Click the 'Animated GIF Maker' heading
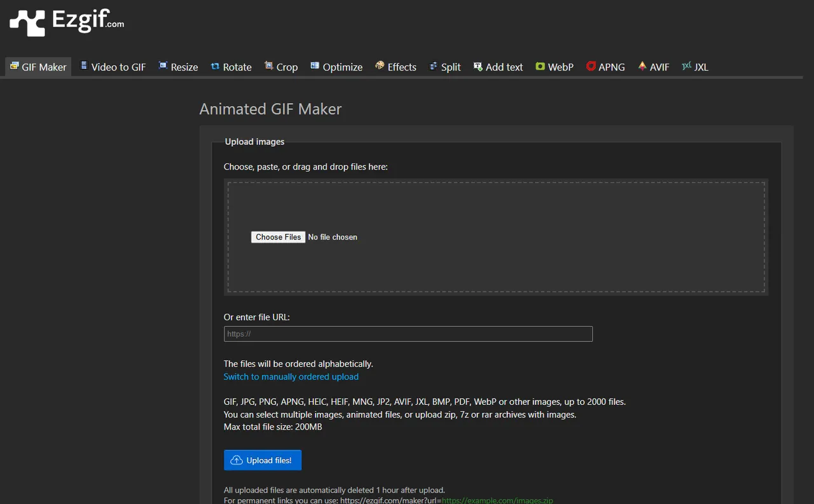Viewport: 814px width, 504px height. point(270,109)
